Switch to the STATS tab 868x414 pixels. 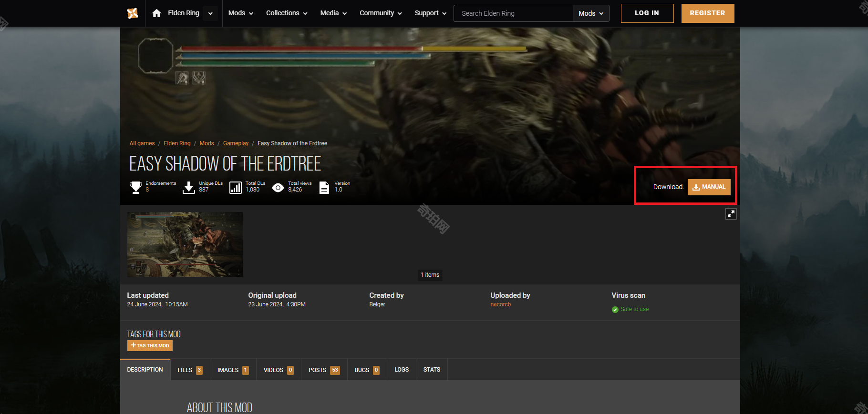[x=432, y=370]
